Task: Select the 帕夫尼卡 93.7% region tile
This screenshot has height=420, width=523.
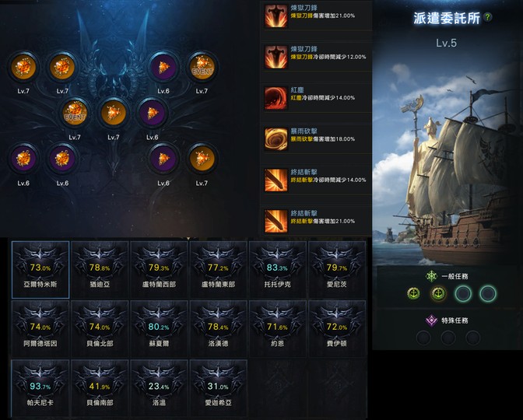Action: pyautogui.click(x=40, y=388)
